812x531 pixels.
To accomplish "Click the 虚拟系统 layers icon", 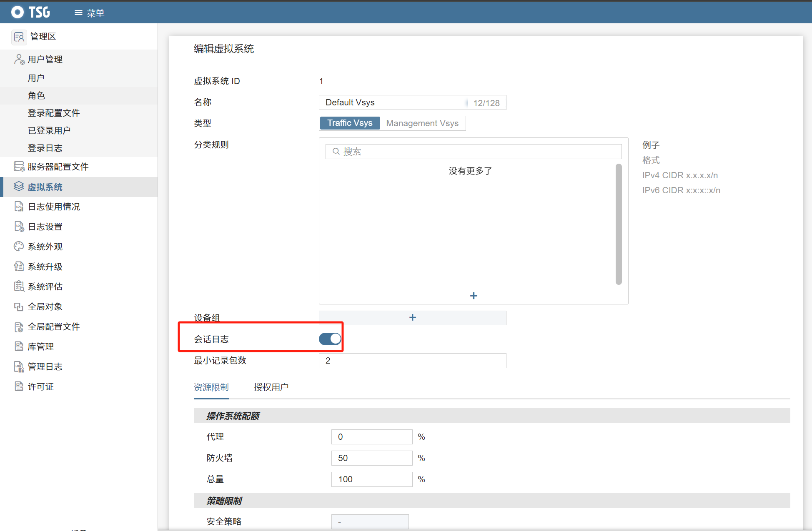I will 19,187.
